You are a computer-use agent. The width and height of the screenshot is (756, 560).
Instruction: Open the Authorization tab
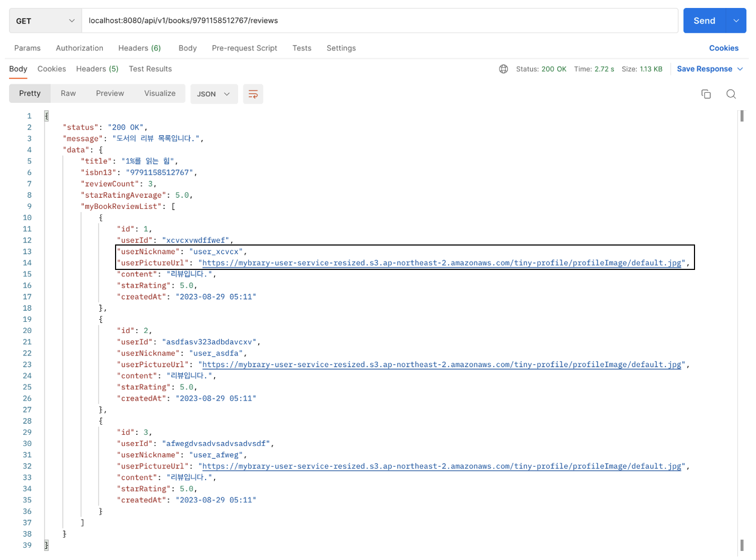[x=80, y=48]
